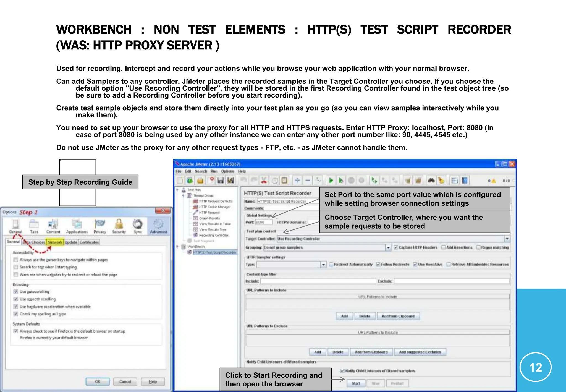The height and width of the screenshot is (392, 566).
Task: Click the Search binoculars toolbar icon
Action: pos(431,181)
